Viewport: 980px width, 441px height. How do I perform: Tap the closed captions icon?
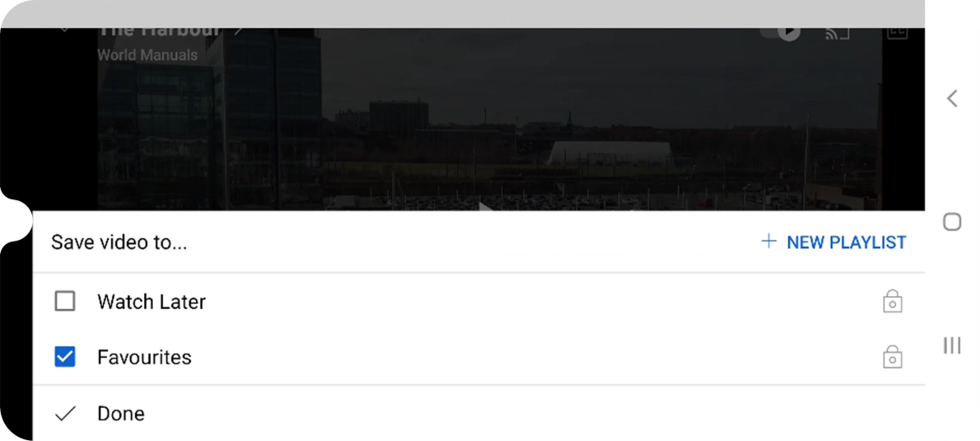point(898,33)
